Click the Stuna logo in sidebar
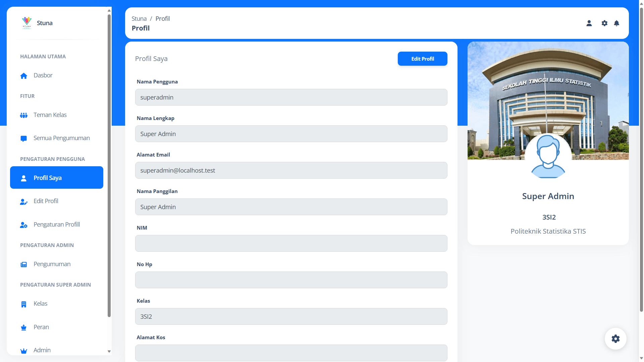 tap(27, 23)
